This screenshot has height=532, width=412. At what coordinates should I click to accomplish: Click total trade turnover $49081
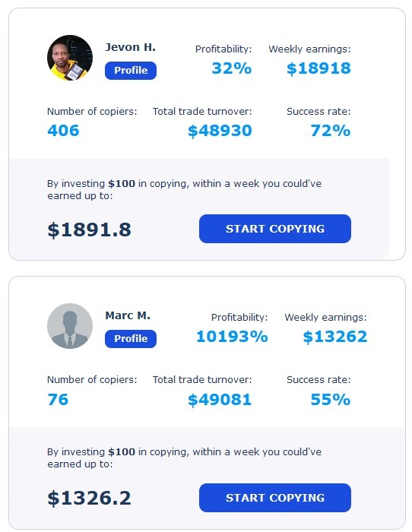click(x=220, y=399)
